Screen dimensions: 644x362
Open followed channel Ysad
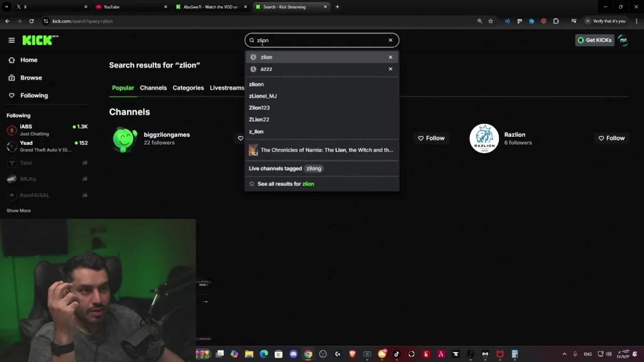click(47, 146)
